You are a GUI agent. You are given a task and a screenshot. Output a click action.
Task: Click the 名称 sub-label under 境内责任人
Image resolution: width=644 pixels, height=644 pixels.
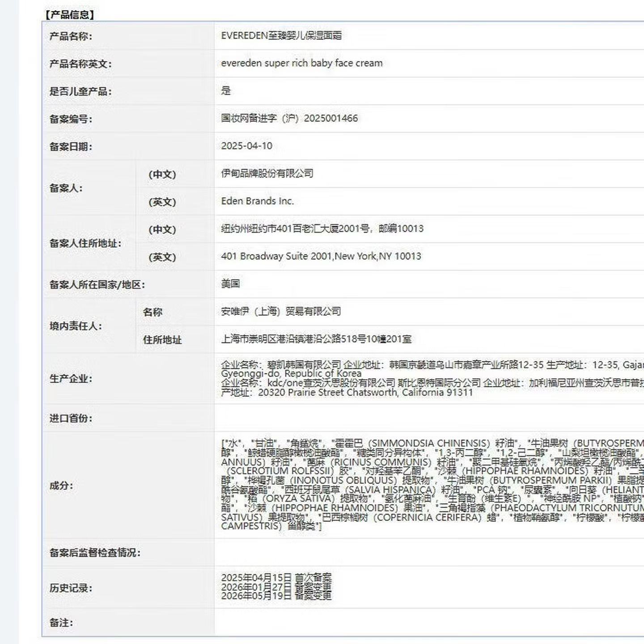click(x=153, y=312)
